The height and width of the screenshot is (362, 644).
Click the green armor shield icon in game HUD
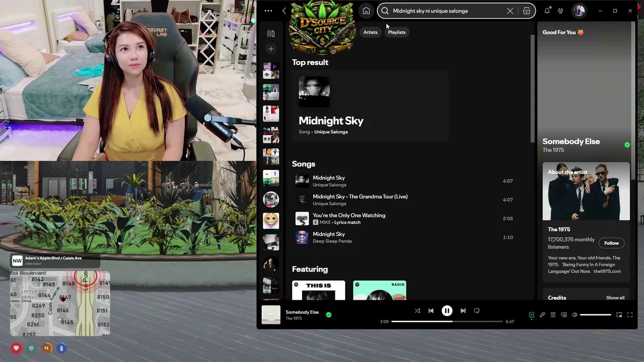point(32,347)
